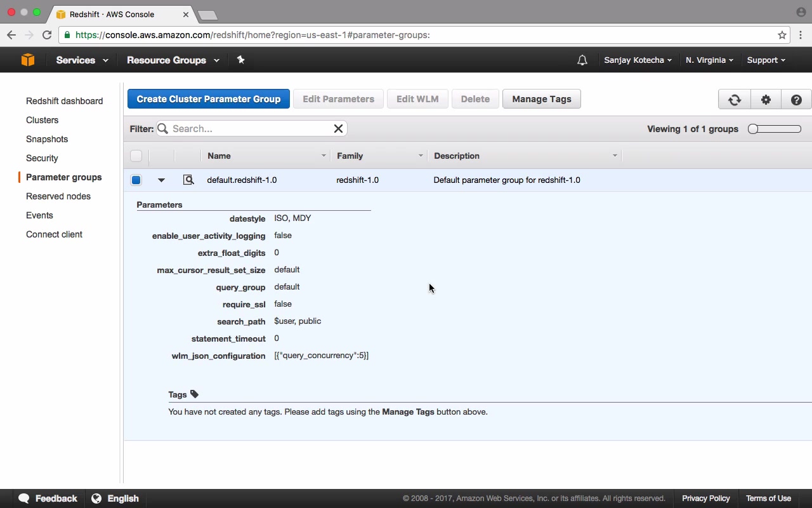Select all groups with the header checkbox
Screen dimensions: 812x508
[x=136, y=156]
